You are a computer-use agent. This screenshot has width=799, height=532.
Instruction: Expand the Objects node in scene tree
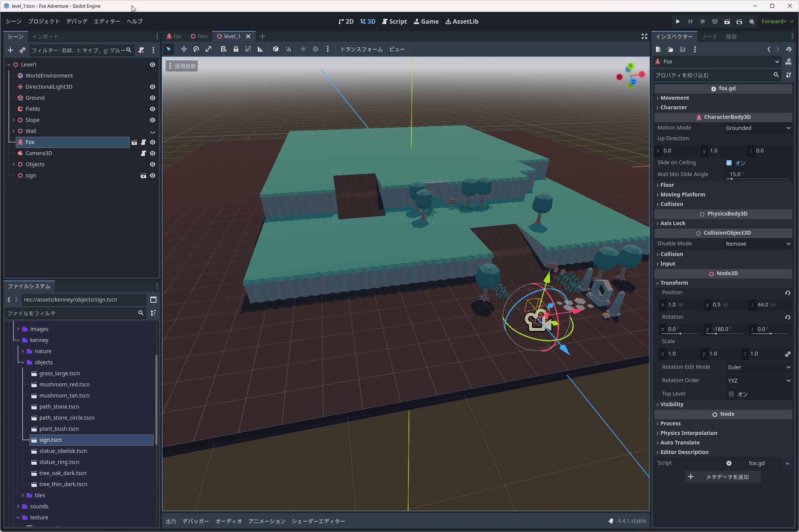coord(14,164)
